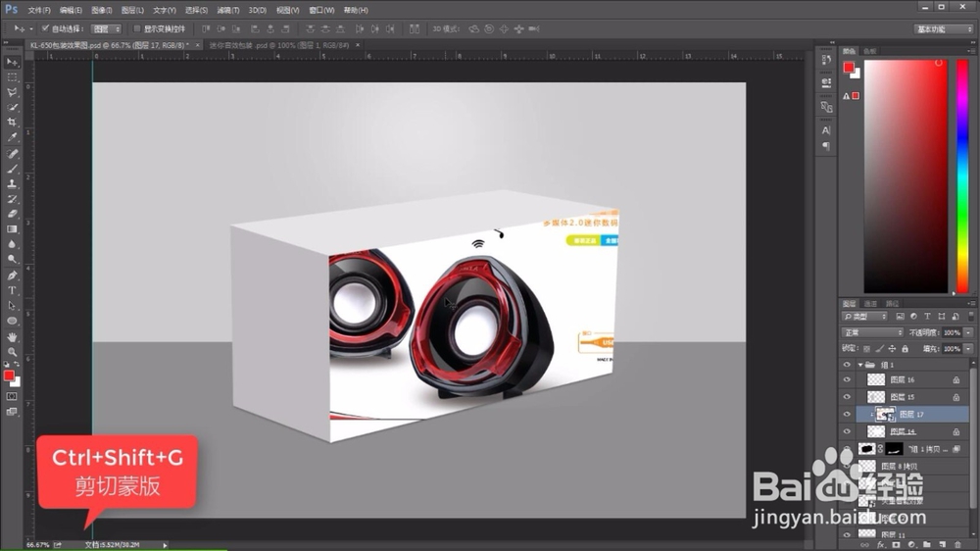Select the Dodge tool
The height and width of the screenshot is (551, 980).
click(12, 260)
